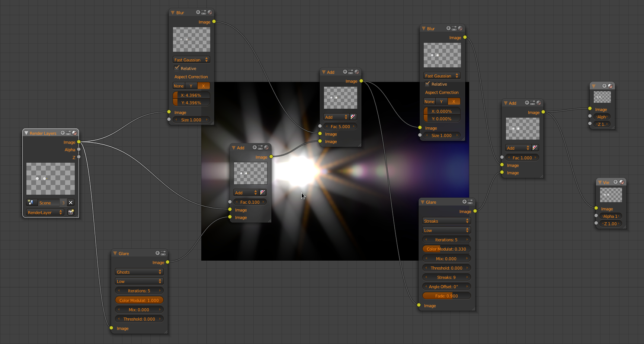Click the plus icon on the Ghosts Glare node header
644x344 pixels.
(x=157, y=253)
